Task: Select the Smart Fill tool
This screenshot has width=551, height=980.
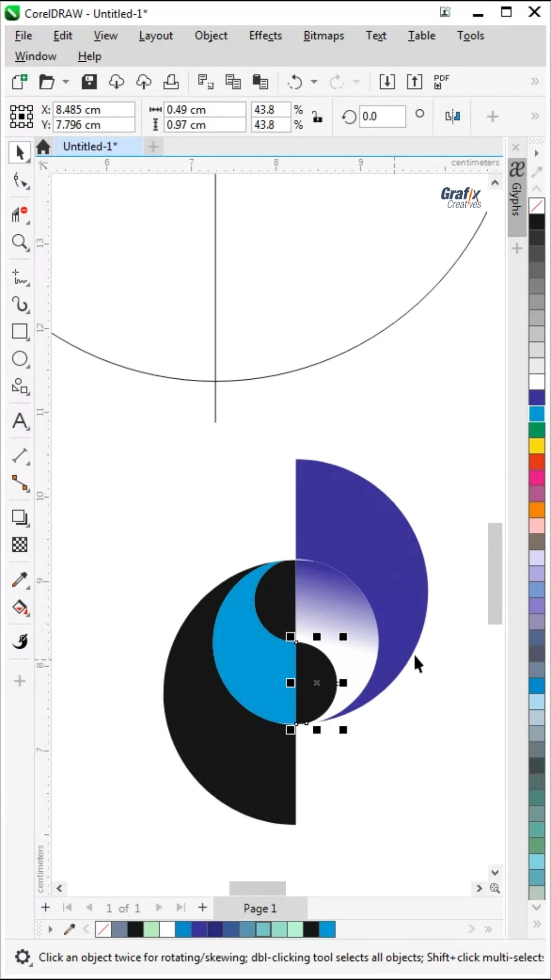Action: (x=20, y=642)
